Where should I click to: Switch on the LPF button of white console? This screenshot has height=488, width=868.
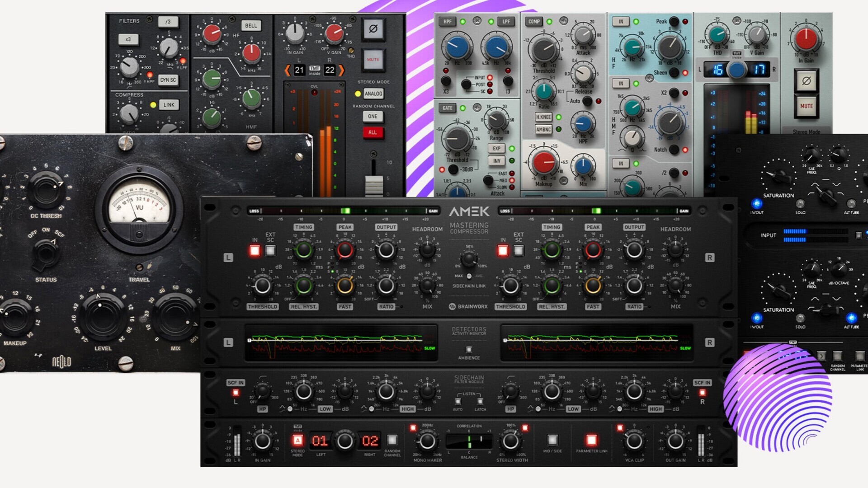point(506,22)
